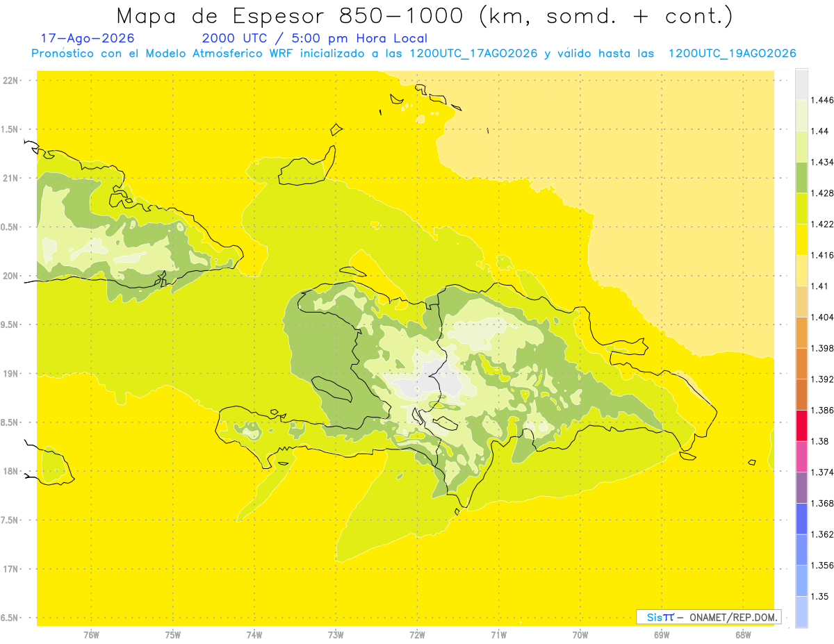This screenshot has height=644, width=834.
Task: Click the 20N latitude label
Action: pyautogui.click(x=12, y=276)
